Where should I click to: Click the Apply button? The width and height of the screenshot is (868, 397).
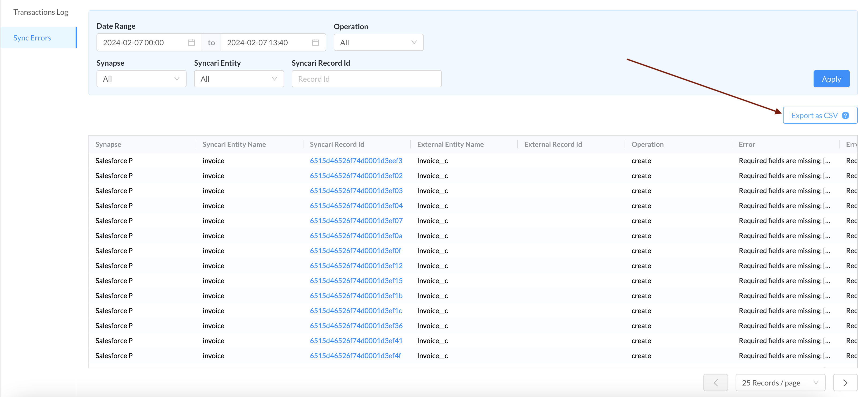[831, 79]
